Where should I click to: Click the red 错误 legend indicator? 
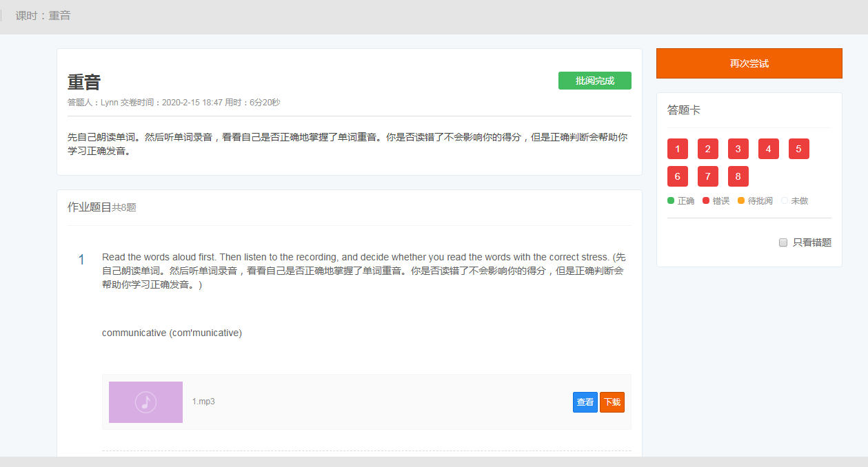[706, 201]
